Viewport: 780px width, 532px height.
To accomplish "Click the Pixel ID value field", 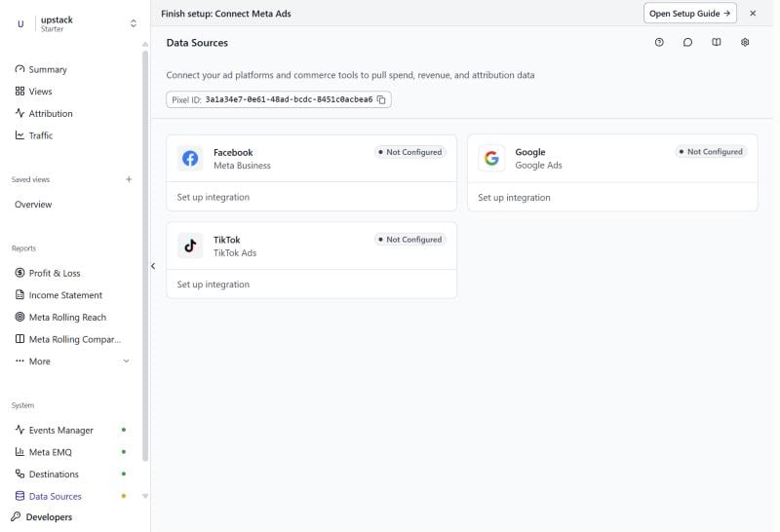I will 279,99.
